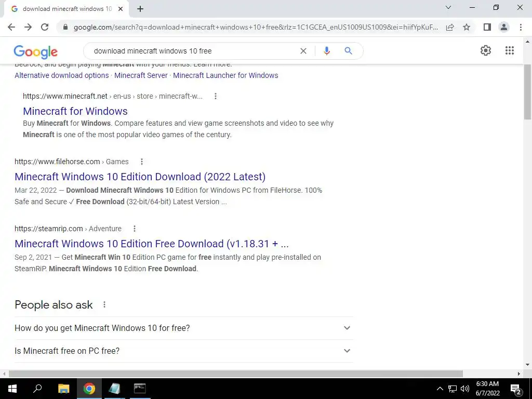The height and width of the screenshot is (399, 532).
Task: Click in the Google search input field
Action: pos(193,51)
